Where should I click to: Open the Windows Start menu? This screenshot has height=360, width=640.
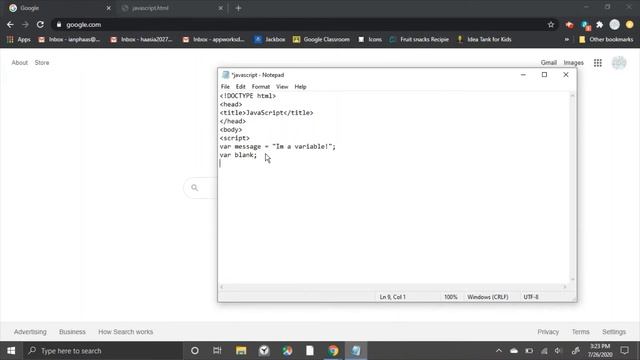coord(11,351)
